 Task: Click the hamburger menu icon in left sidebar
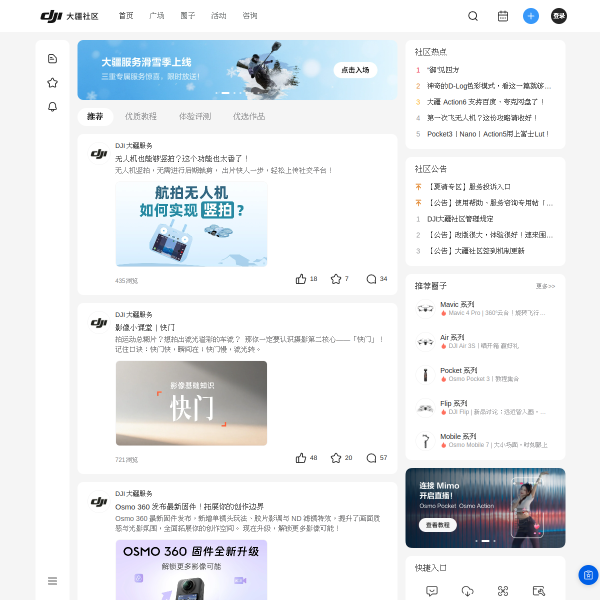(52, 581)
